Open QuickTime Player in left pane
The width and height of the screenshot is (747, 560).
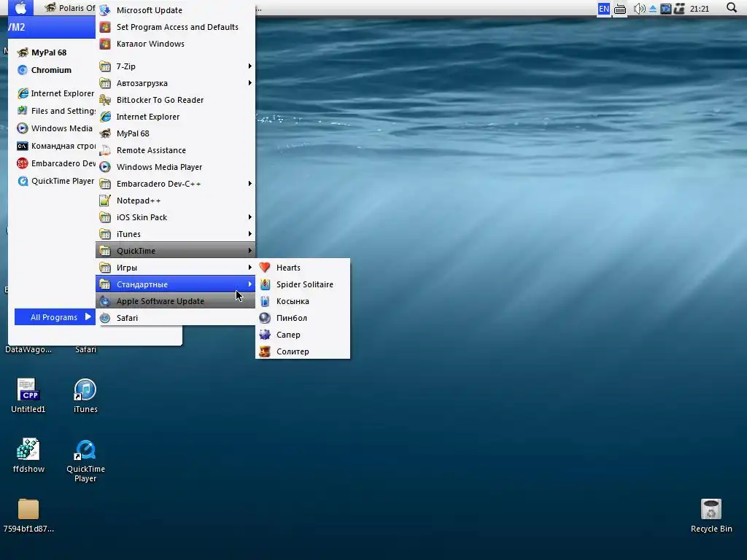[x=55, y=181]
